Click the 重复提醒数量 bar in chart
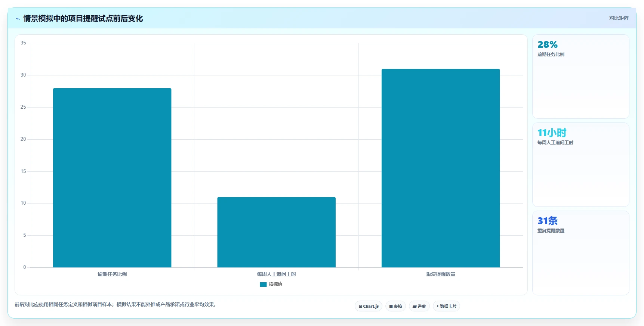This screenshot has width=644, height=326. 441,168
